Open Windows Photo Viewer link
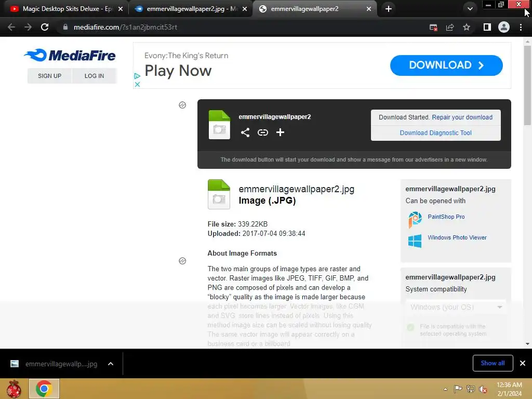The image size is (532, 399). 457,237
